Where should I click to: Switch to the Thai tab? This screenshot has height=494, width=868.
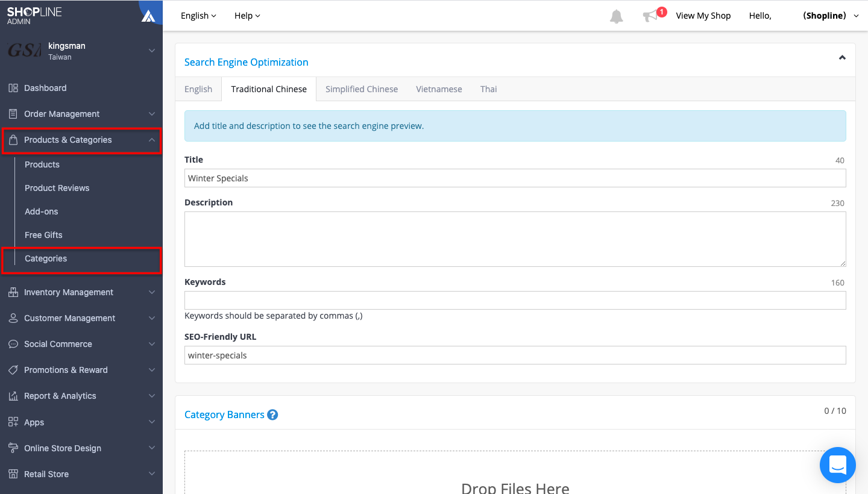489,89
